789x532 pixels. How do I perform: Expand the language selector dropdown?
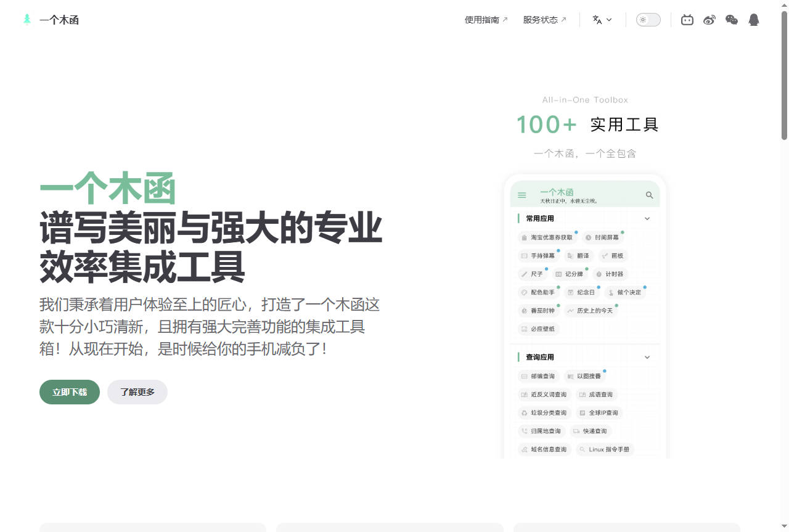(601, 19)
